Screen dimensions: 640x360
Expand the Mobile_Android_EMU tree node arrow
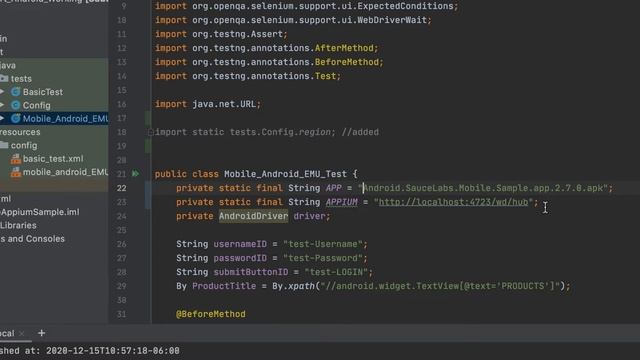tap(2, 119)
